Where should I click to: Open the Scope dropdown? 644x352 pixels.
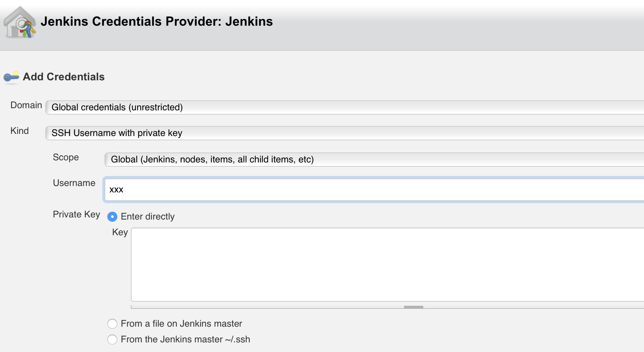point(374,159)
